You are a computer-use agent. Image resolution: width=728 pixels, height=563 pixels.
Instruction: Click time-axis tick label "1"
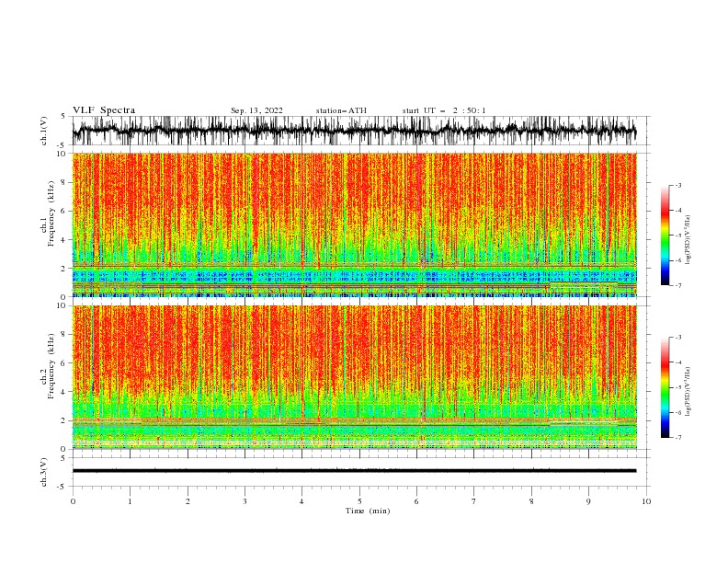[130, 501]
